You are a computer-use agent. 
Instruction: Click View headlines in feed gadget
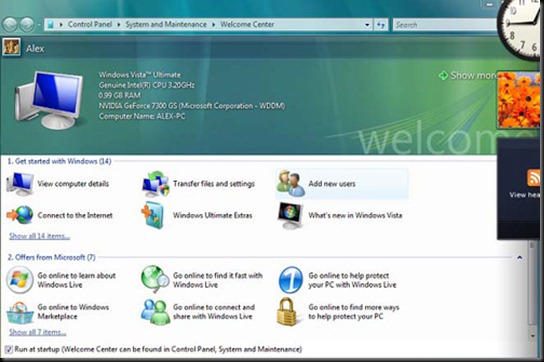pos(525,195)
